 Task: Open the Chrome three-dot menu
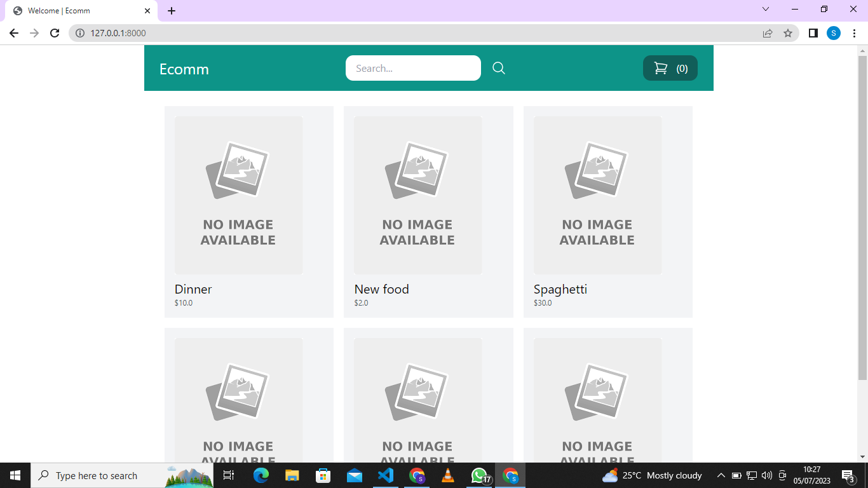854,33
